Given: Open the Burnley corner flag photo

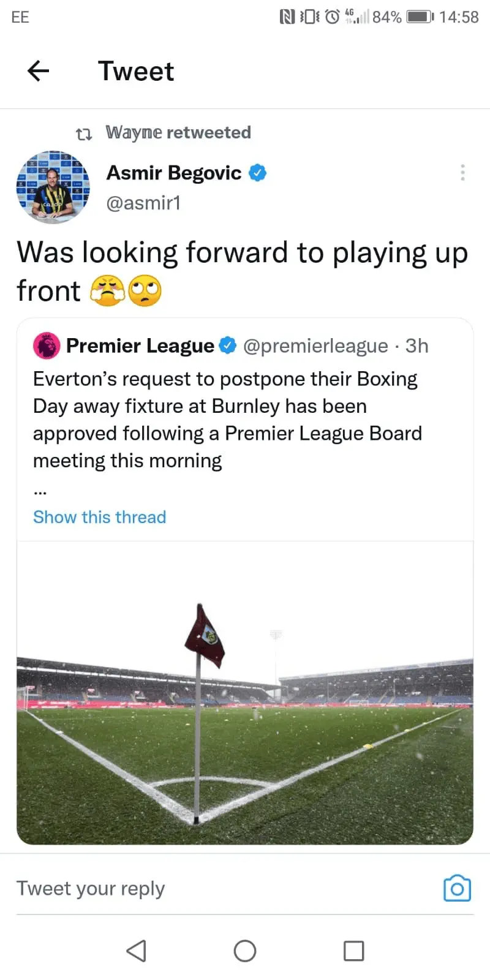Looking at the screenshot, I should click(245, 692).
